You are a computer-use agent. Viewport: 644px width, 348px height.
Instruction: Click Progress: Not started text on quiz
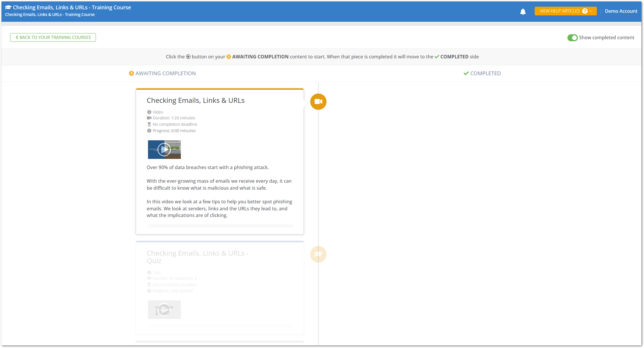[x=173, y=291]
